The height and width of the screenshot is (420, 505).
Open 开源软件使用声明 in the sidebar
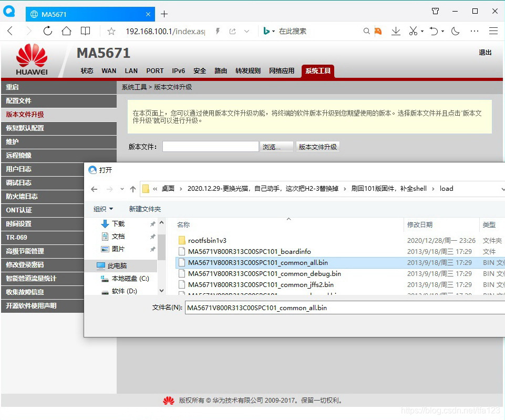point(43,305)
